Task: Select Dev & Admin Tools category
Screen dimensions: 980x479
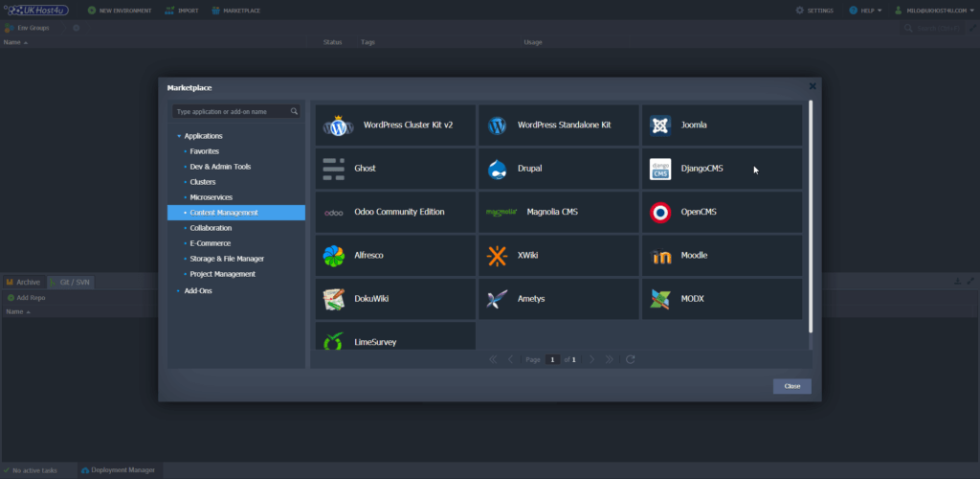Action: tap(220, 167)
